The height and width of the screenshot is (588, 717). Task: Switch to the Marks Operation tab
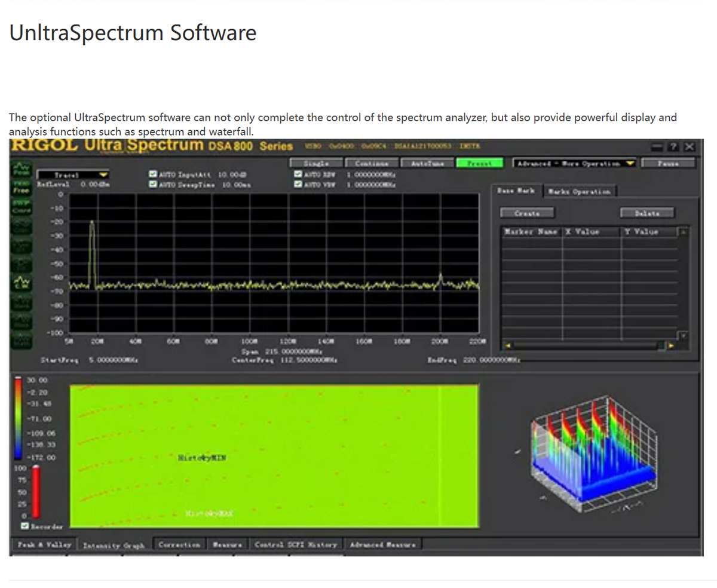tap(580, 191)
